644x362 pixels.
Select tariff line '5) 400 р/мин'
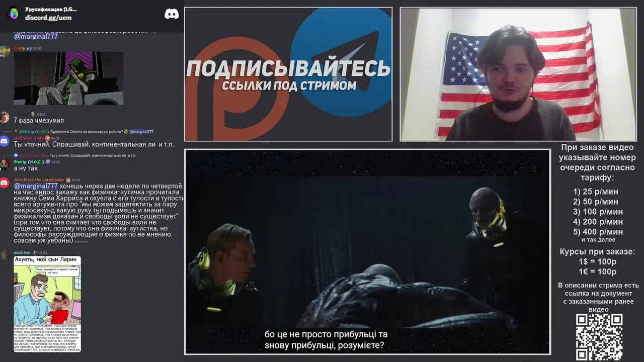(598, 232)
